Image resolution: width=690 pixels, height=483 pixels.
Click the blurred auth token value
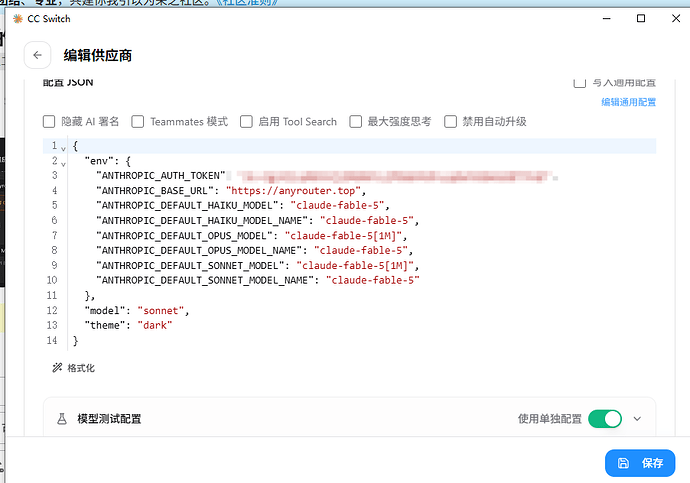click(394, 176)
